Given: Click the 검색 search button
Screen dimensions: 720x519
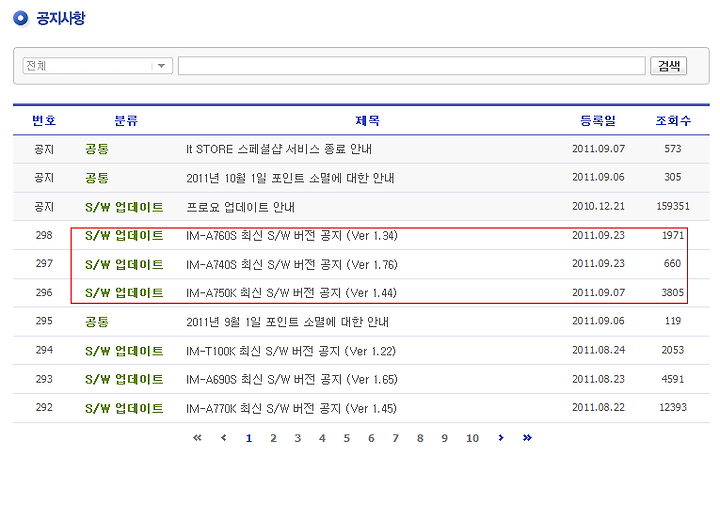Looking at the screenshot, I should pos(668,66).
